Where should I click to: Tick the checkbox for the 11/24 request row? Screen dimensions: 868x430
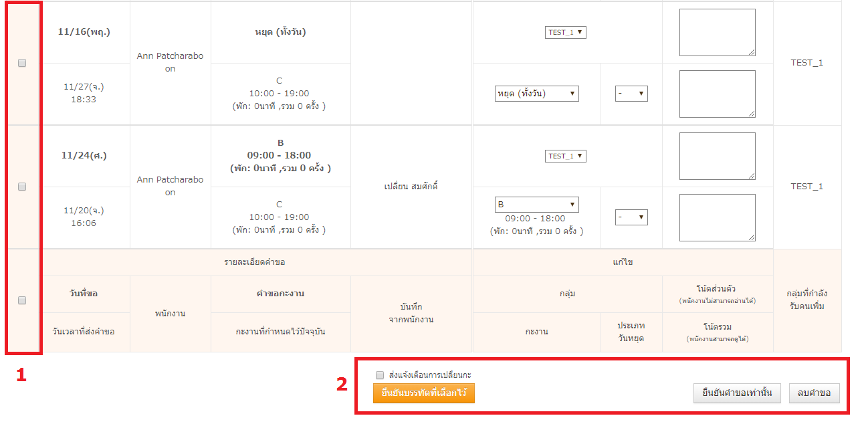(x=22, y=187)
